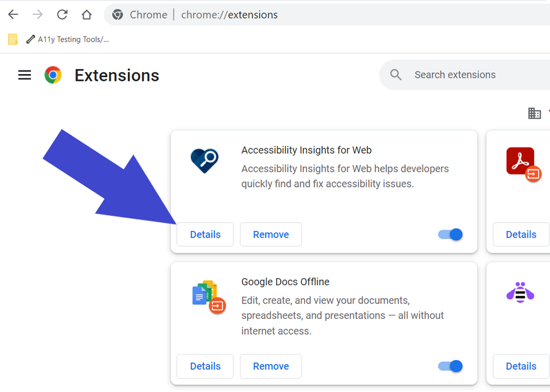550x392 pixels.
Task: Disable Accessibility Insights for Web toggle
Action: [450, 234]
